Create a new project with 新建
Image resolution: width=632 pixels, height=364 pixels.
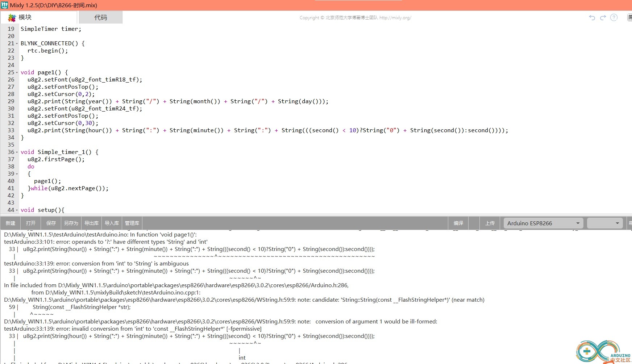point(11,223)
